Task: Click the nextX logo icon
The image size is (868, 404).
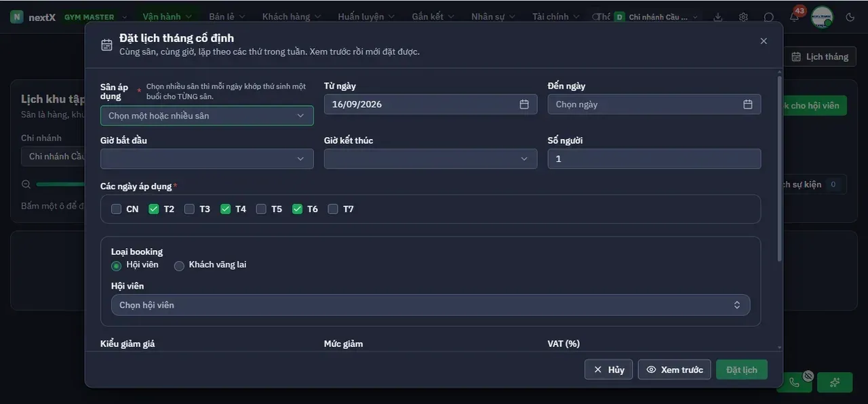Action: click(x=17, y=17)
